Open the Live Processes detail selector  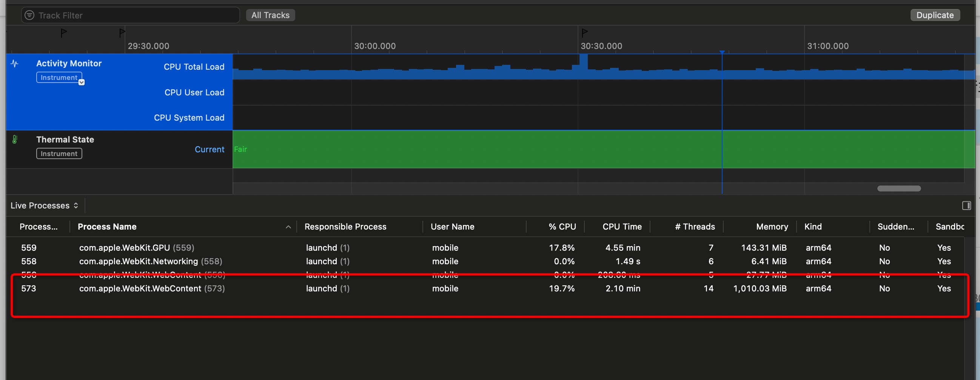pyautogui.click(x=45, y=205)
